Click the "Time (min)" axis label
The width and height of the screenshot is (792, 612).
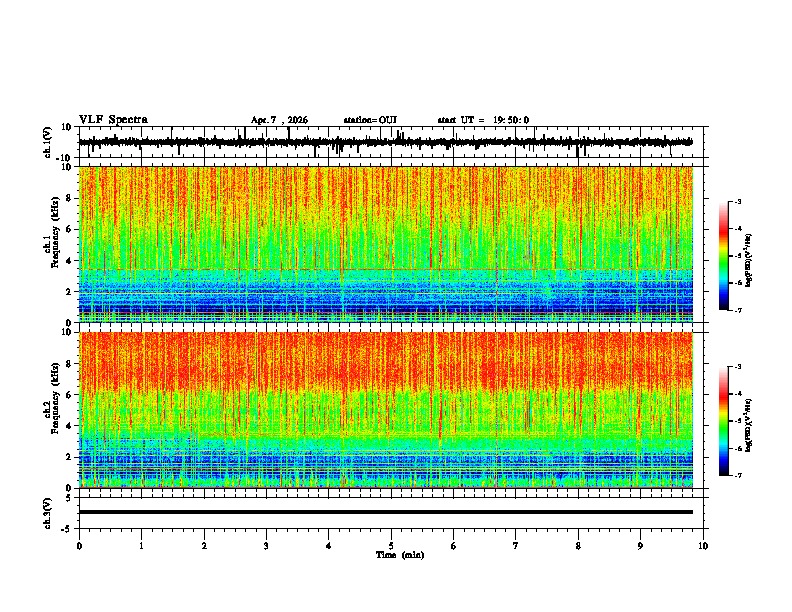[400, 555]
